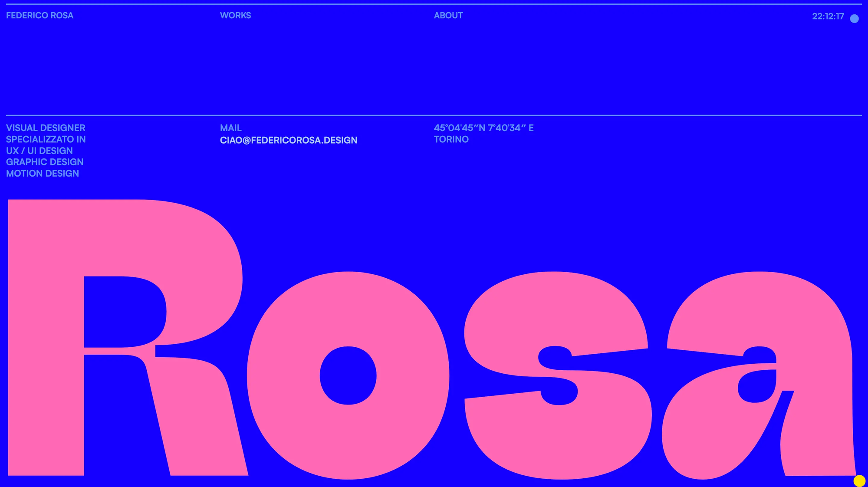Select the TORINO location text
Screen dimensions: 868x487
[451, 139]
